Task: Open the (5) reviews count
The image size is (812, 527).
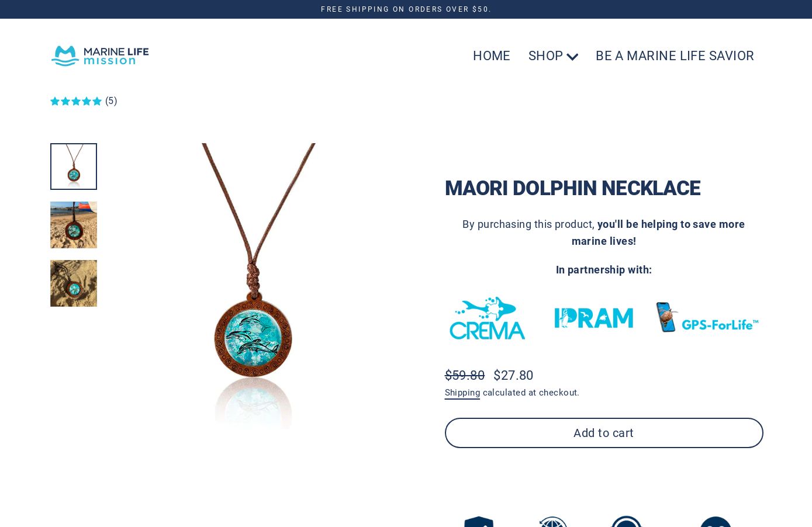Action: (111, 101)
